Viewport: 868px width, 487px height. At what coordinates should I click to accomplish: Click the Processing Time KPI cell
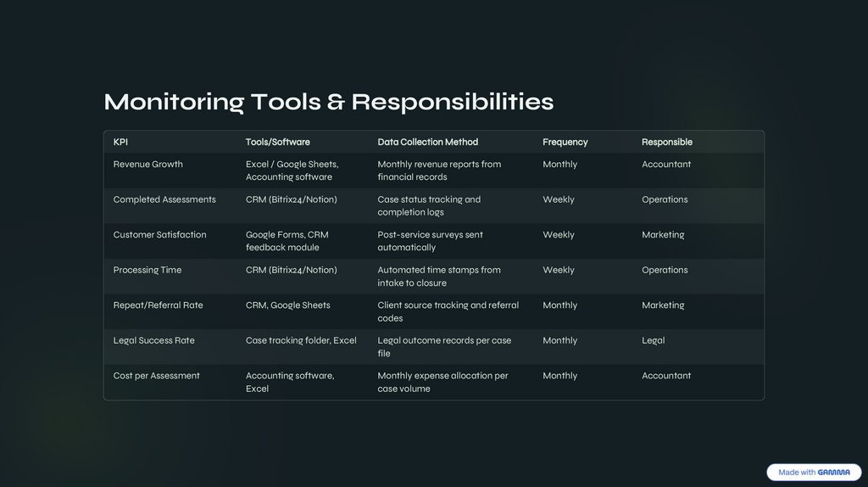click(x=147, y=270)
